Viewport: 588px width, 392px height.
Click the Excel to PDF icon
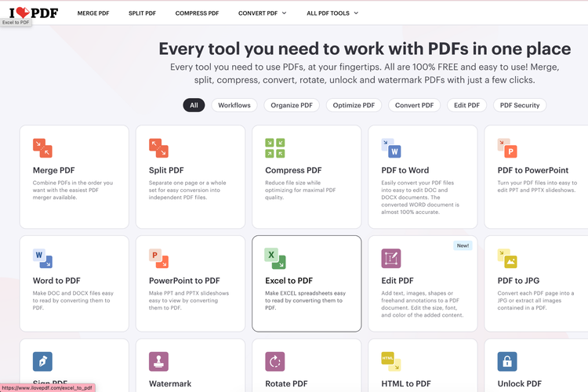click(x=275, y=259)
